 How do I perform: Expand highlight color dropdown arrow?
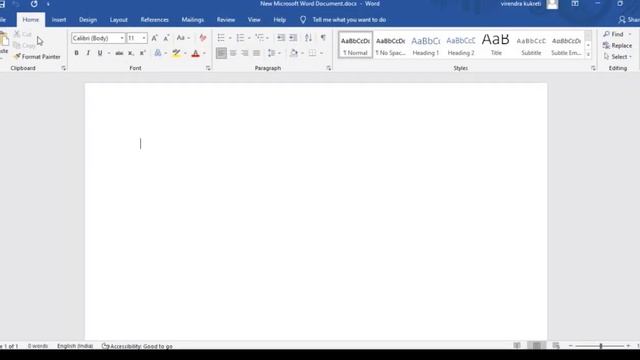[x=185, y=53]
